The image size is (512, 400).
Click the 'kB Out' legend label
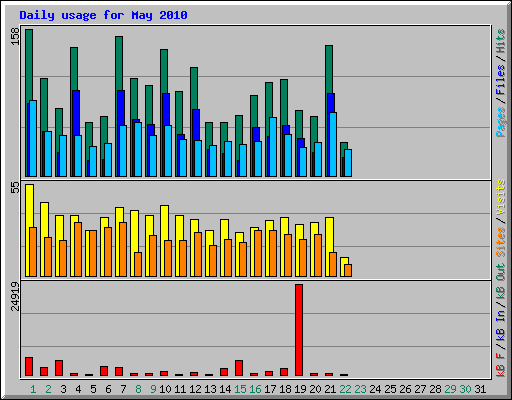(501, 281)
